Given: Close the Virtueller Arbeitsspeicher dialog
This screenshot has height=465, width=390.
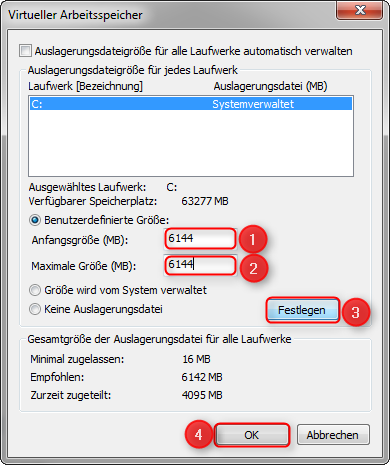Looking at the screenshot, I should [360, 10].
